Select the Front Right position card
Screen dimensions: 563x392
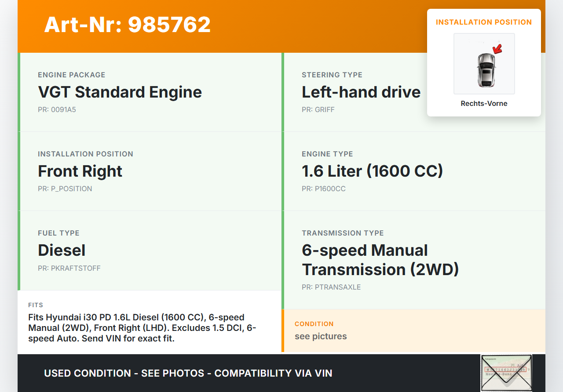(x=150, y=171)
